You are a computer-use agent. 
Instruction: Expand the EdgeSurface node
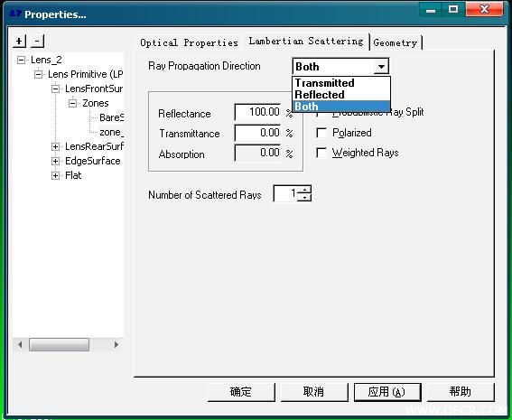[x=55, y=161]
